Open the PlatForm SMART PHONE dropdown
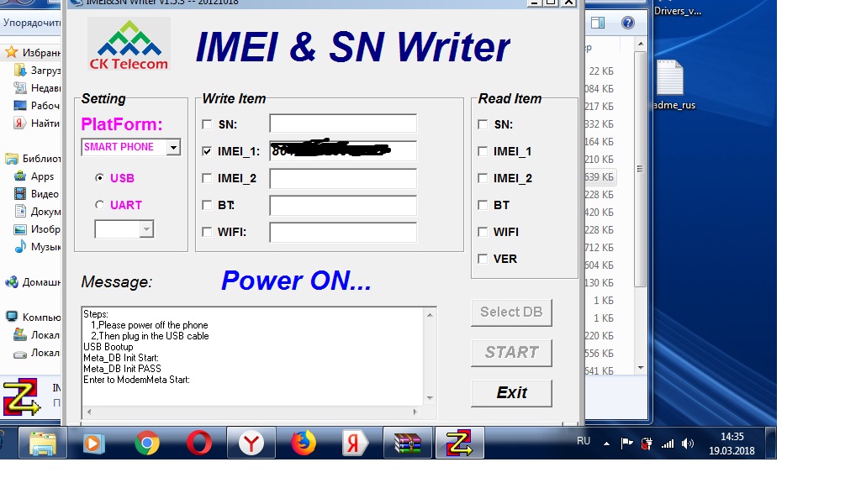 coord(173,147)
